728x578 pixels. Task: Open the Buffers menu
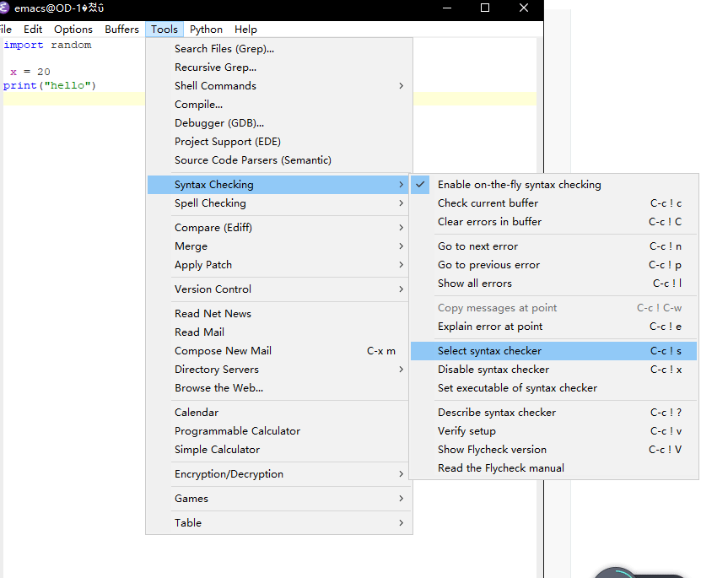[121, 30]
